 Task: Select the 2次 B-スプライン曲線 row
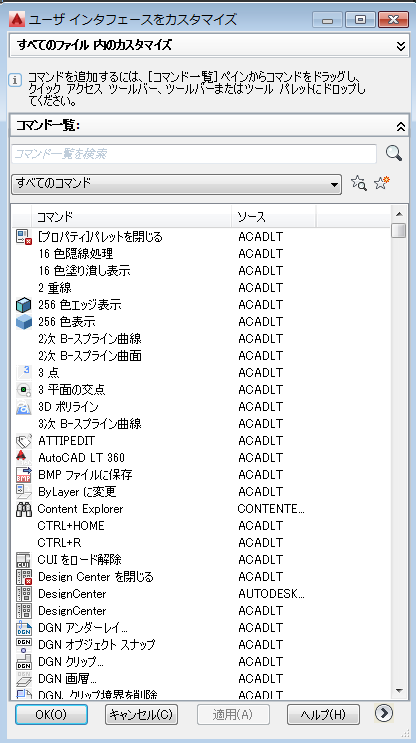pos(201,339)
